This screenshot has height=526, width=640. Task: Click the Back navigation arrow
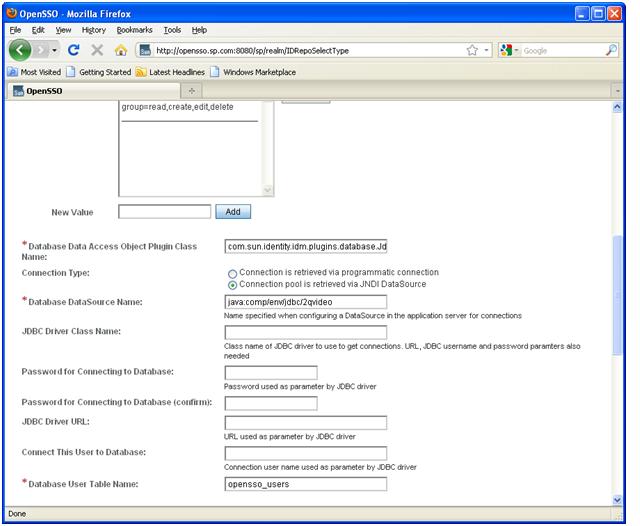click(20, 50)
